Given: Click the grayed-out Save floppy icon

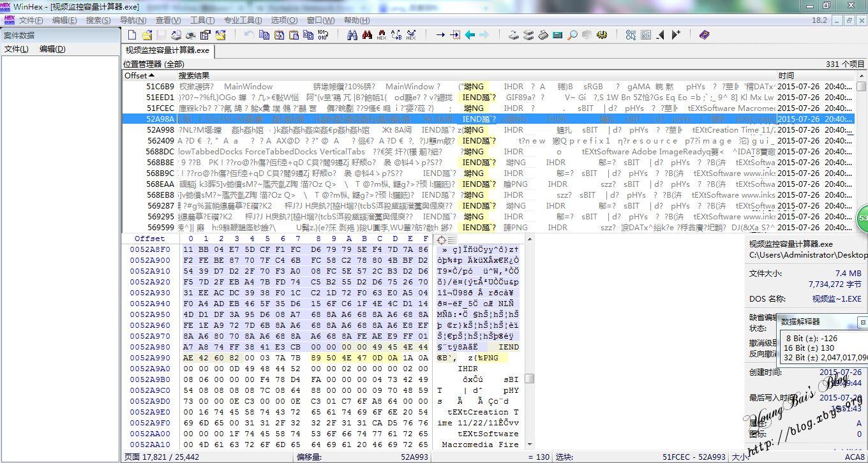Looking at the screenshot, I should (161, 35).
